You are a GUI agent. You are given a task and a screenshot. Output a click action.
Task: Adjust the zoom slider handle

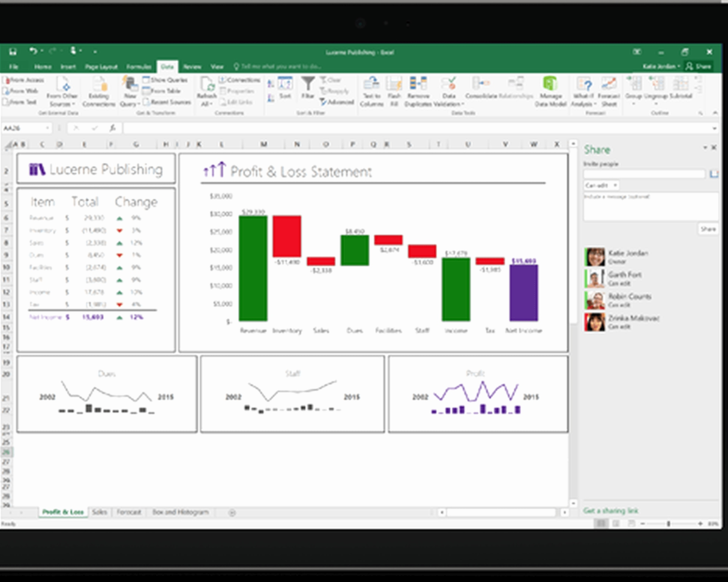(669, 524)
